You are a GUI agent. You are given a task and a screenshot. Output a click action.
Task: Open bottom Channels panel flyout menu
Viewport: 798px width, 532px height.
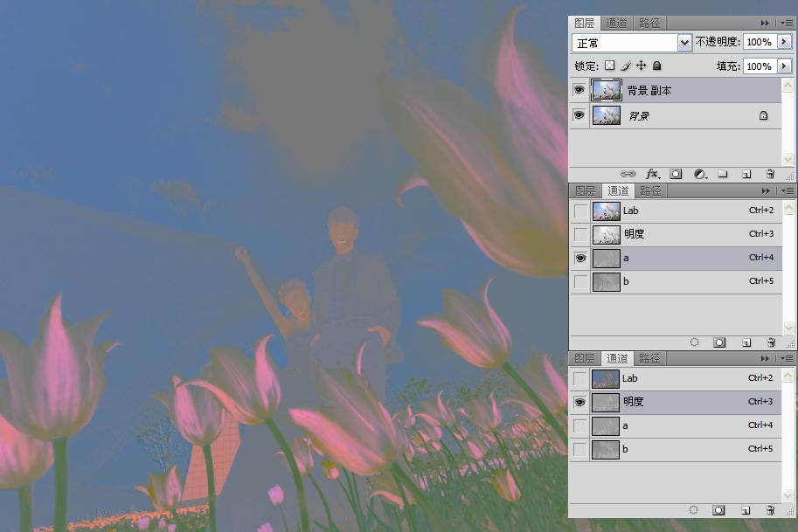coord(787,358)
